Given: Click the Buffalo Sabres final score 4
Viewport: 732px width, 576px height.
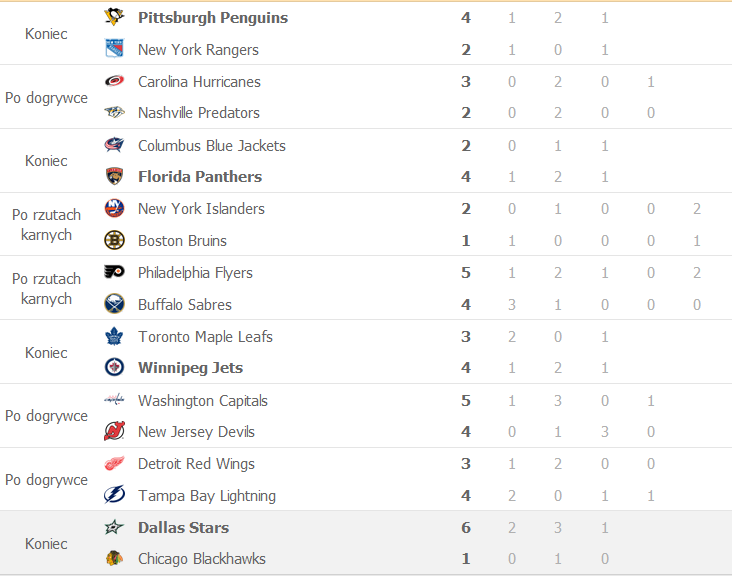Looking at the screenshot, I should [x=465, y=305].
